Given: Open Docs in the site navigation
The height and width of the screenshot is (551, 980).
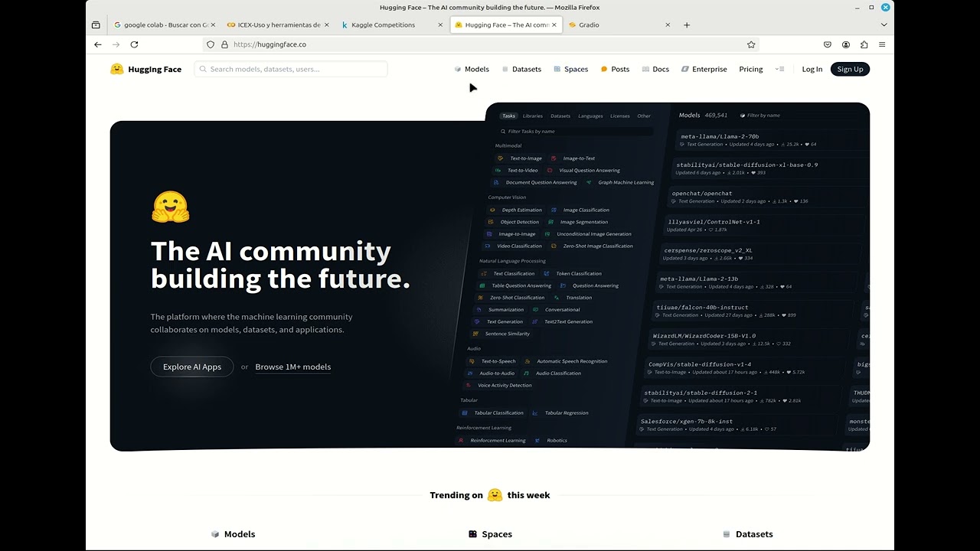Looking at the screenshot, I should (655, 69).
